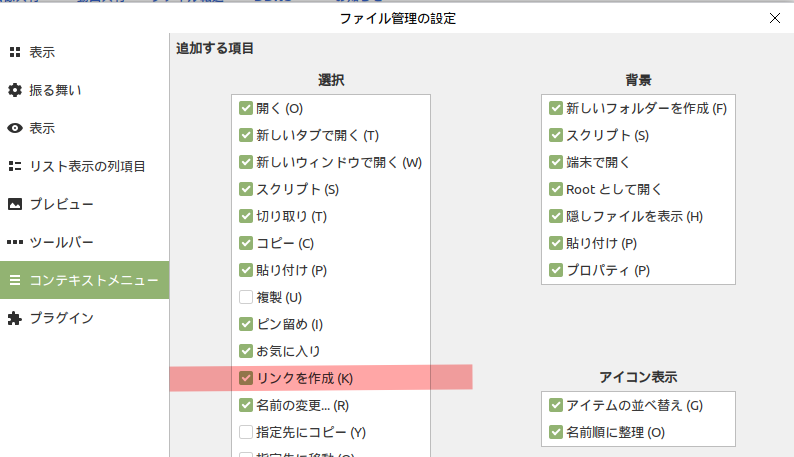Disable 隠しファイルを表示 (H) checkbox
This screenshot has width=794, height=457.
pos(556,216)
